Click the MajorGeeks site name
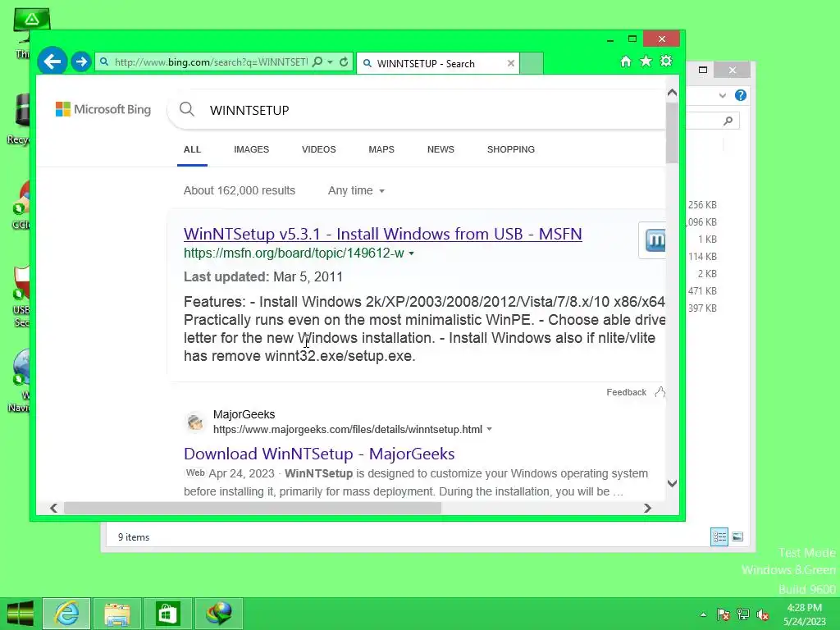 (244, 414)
